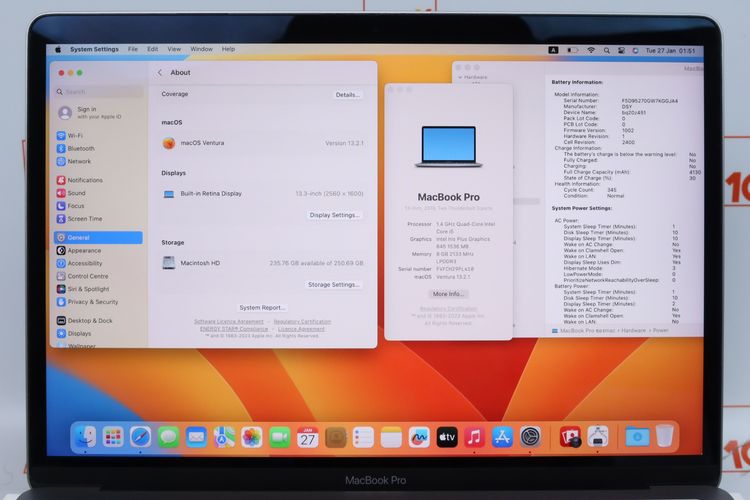750x500 pixels.
Task: Click the date and time in menu bar
Action: pyautogui.click(x=670, y=51)
